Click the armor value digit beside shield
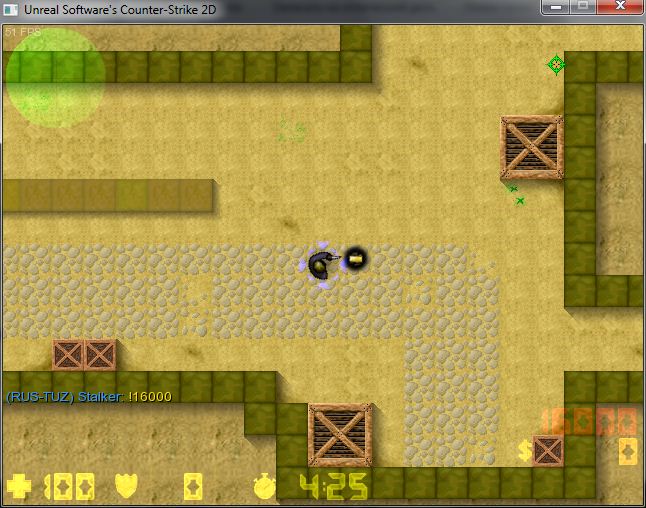646x508 pixels. click(x=193, y=487)
